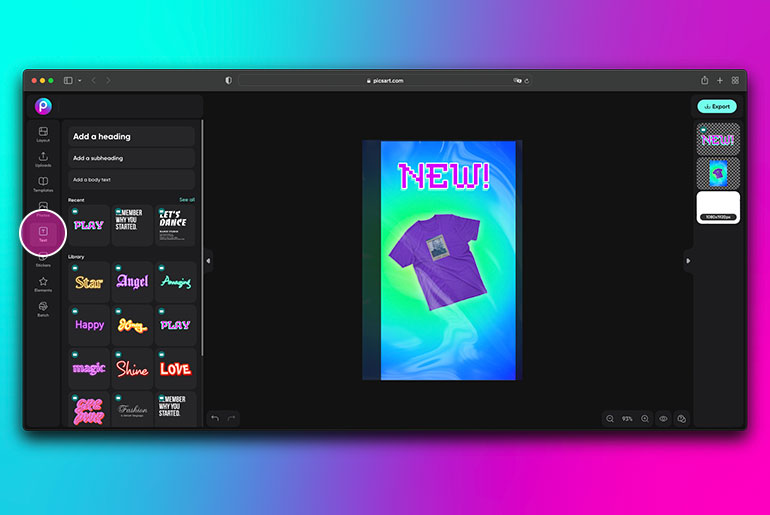The image size is (770, 515).
Task: Pick the Fashion text style
Action: pyautogui.click(x=132, y=409)
